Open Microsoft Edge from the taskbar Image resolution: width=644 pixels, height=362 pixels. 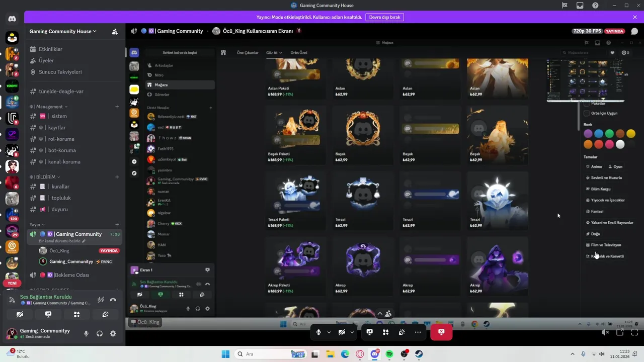point(345,354)
